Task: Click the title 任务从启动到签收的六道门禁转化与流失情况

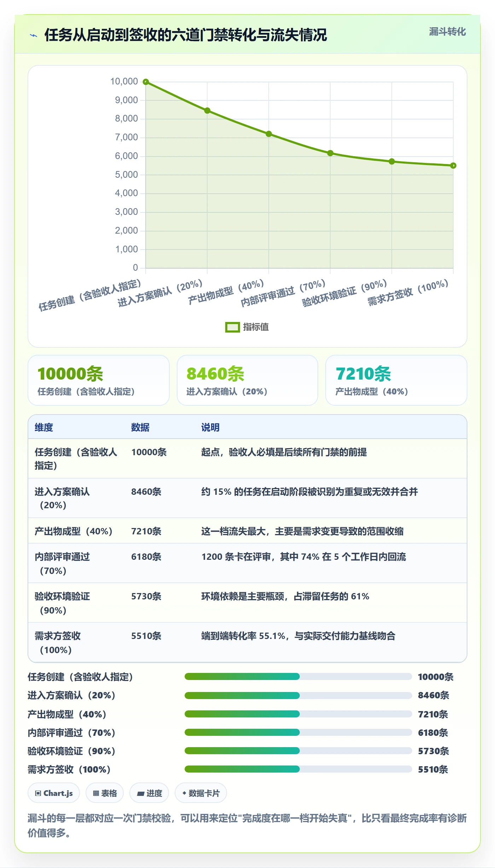Action: pyautogui.click(x=186, y=35)
